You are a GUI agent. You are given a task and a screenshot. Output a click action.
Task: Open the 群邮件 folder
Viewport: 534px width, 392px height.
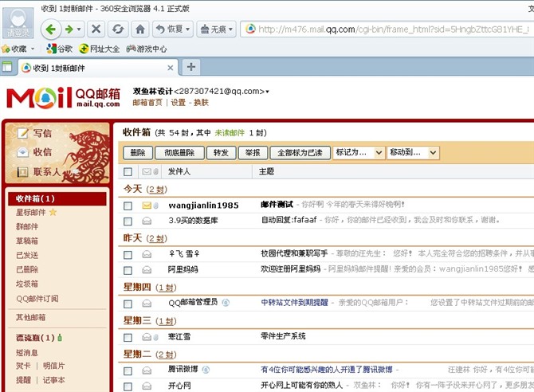27,226
